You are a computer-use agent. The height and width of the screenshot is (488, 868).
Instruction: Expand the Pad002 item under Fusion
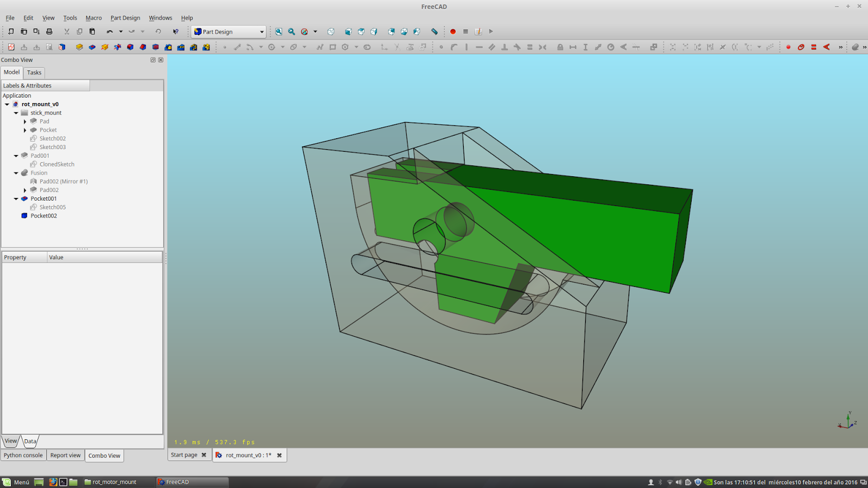pos(25,190)
